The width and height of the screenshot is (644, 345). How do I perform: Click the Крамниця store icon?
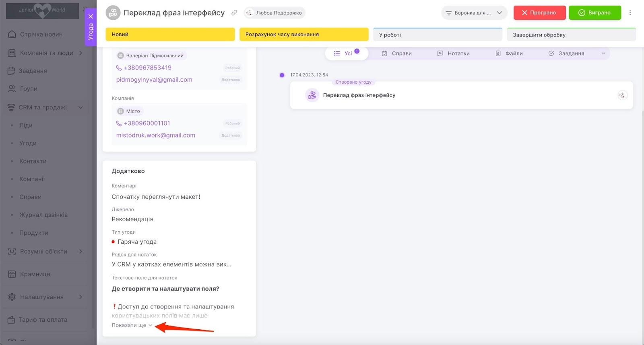click(12, 274)
